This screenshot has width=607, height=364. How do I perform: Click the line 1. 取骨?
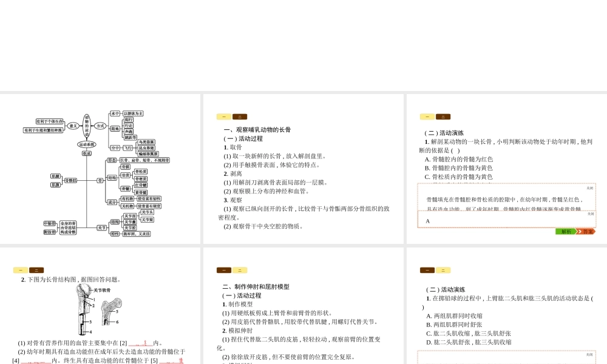tap(232, 147)
